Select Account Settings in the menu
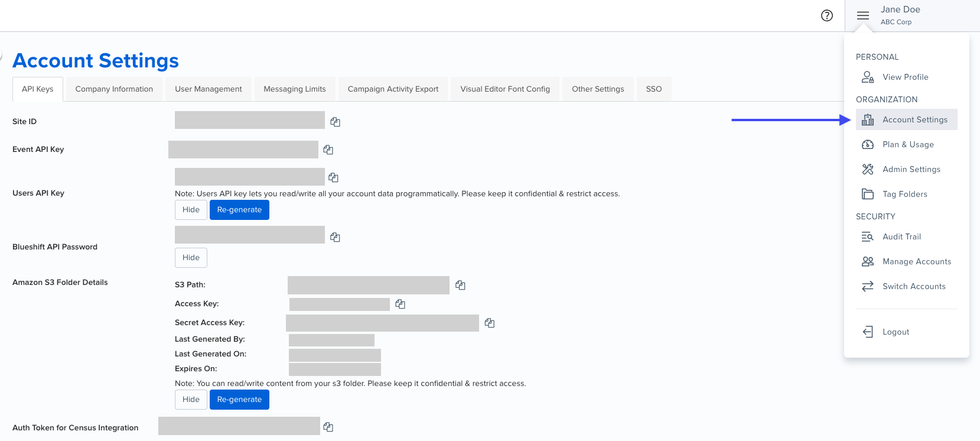 pos(906,119)
